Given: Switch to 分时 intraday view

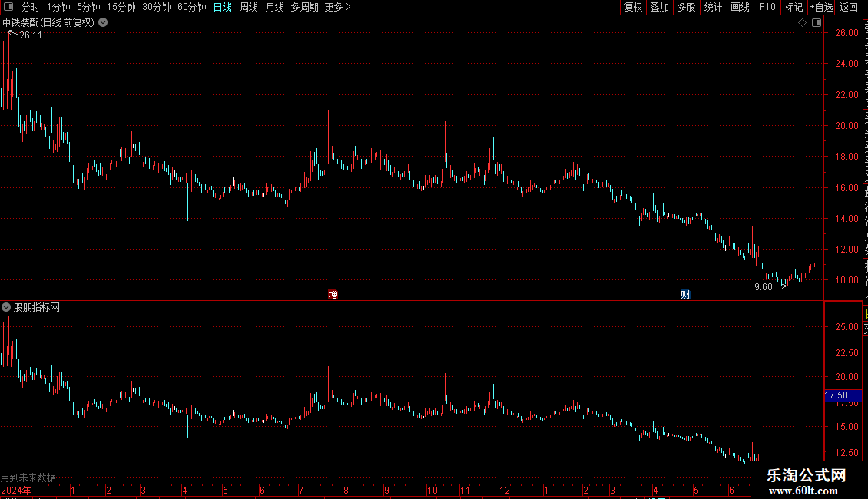Looking at the screenshot, I should coord(31,7).
